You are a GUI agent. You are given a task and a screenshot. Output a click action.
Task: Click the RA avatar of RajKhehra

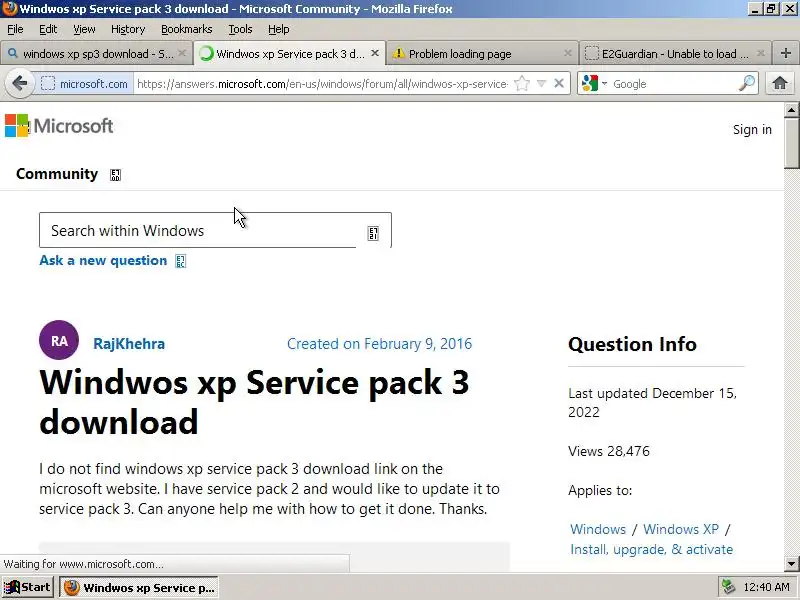coord(59,340)
